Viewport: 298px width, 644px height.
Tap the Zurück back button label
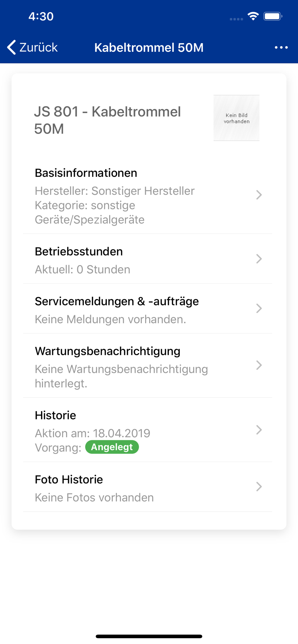[x=38, y=47]
